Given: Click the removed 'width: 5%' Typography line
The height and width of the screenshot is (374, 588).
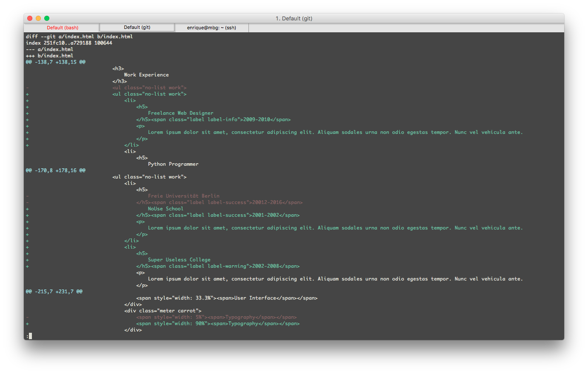Looking at the screenshot, I should coord(217,317).
